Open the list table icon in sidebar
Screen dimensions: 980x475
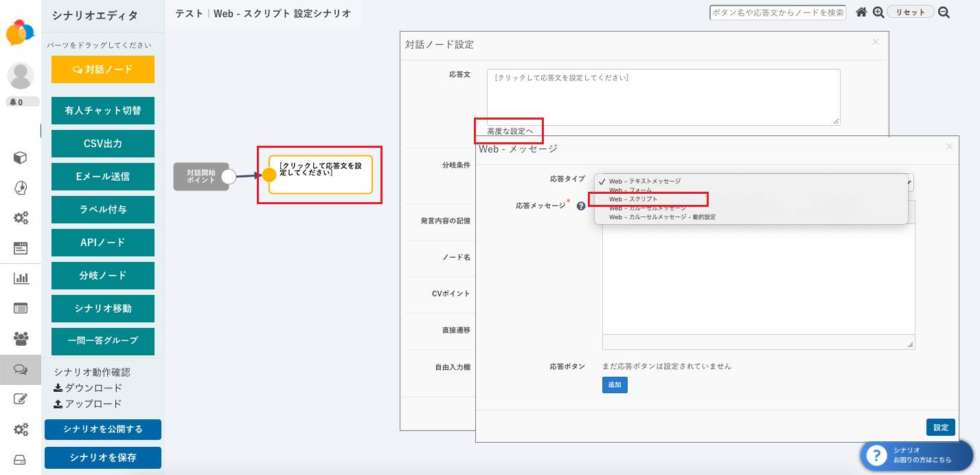pyautogui.click(x=21, y=308)
